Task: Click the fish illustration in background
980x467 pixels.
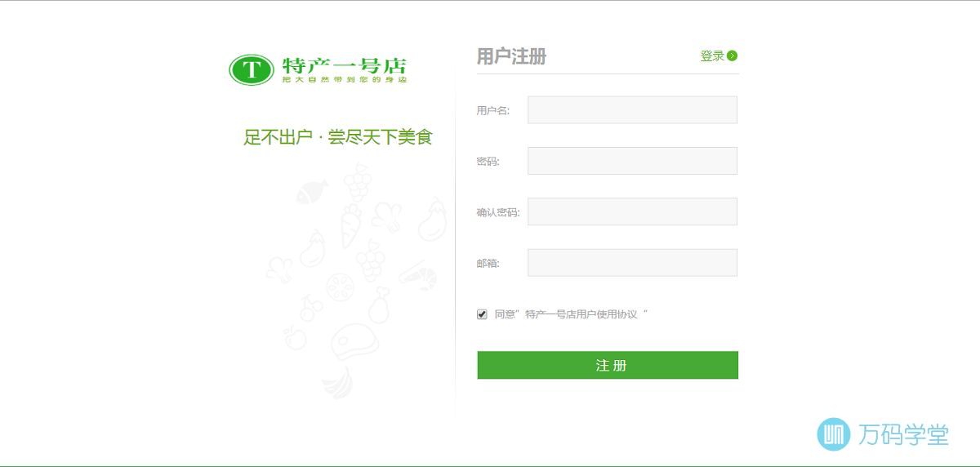Action: click(x=311, y=192)
